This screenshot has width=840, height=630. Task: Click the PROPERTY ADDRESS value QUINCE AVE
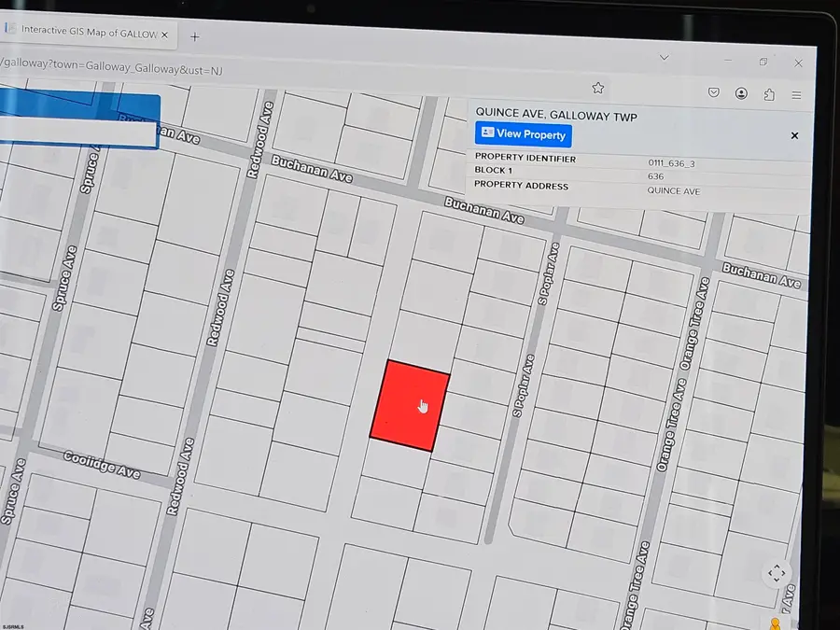click(673, 190)
